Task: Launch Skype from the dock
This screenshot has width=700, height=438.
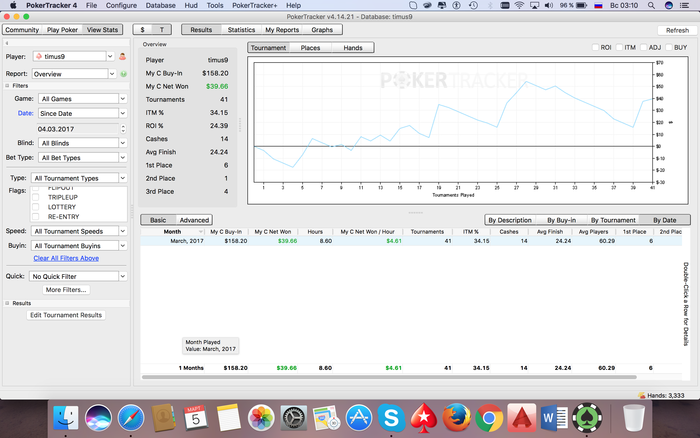Action: 391,418
